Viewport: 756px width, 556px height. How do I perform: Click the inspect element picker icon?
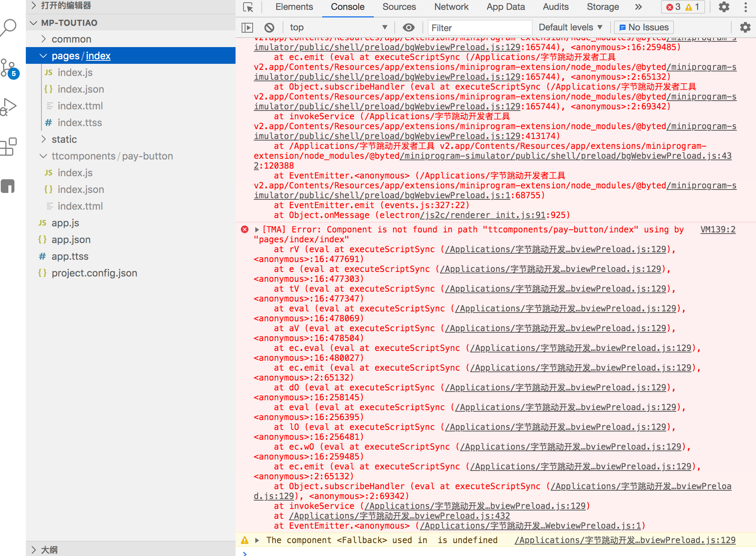point(248,7)
